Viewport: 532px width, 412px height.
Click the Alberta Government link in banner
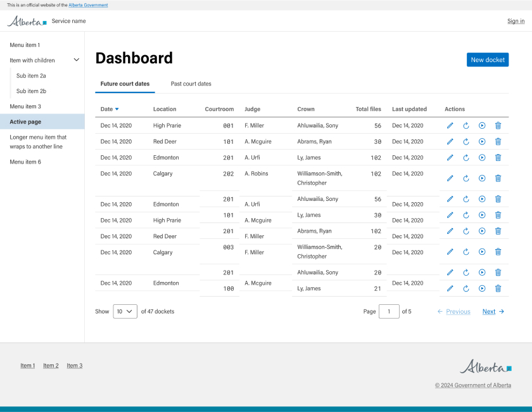(x=88, y=5)
